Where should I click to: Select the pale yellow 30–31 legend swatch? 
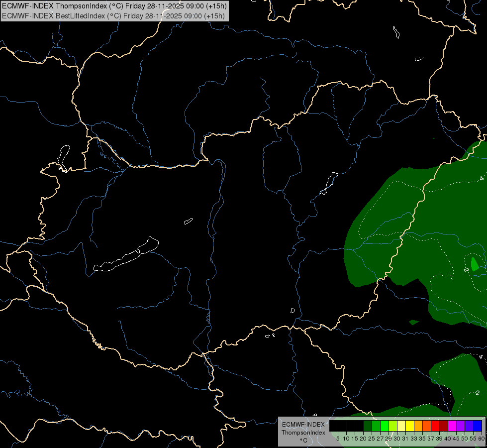[x=401, y=426]
